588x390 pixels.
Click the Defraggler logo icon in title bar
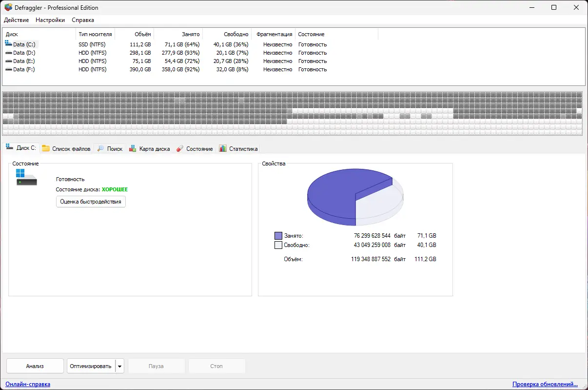(8, 7)
